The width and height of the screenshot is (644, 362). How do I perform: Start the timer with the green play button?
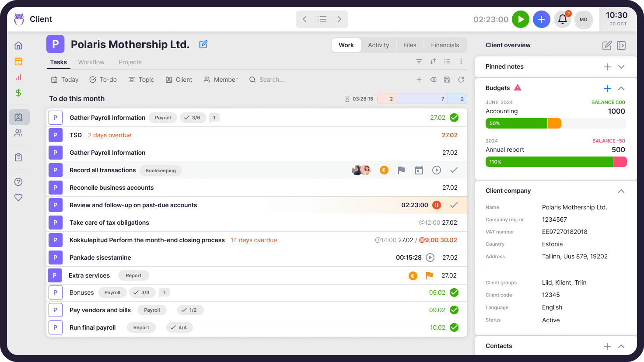click(521, 19)
